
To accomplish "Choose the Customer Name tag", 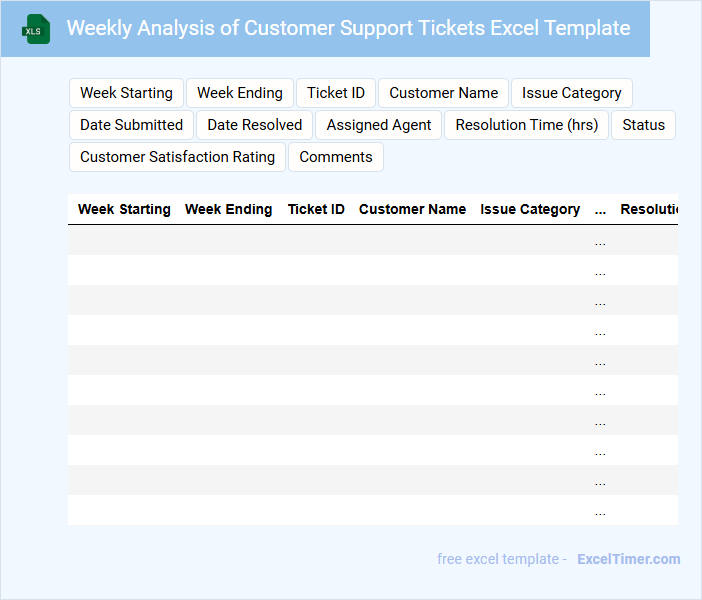I will click(443, 93).
